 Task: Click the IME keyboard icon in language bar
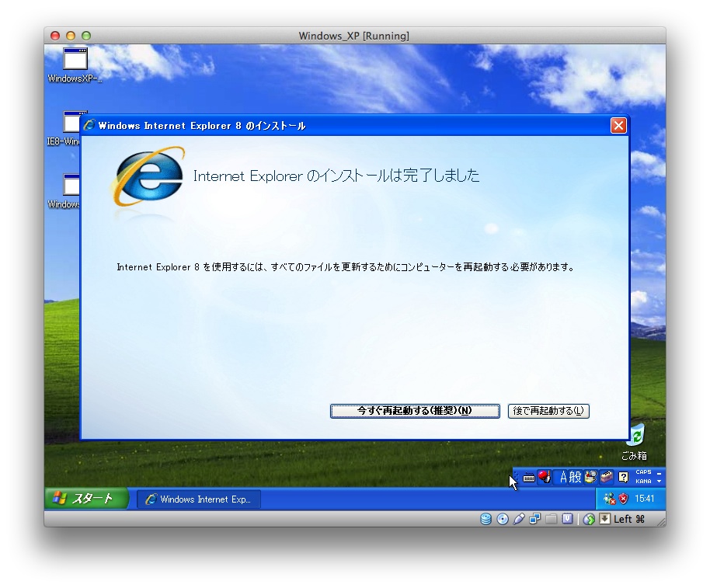tap(528, 478)
